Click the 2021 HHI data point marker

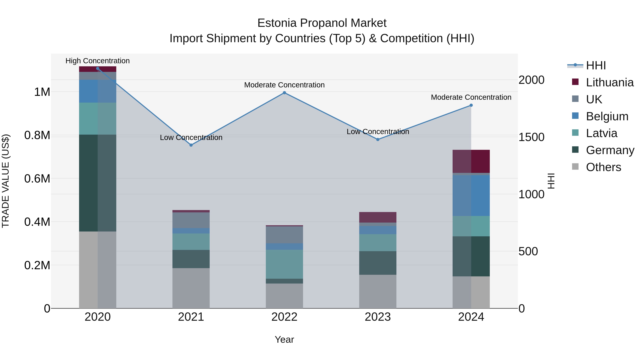tap(191, 145)
